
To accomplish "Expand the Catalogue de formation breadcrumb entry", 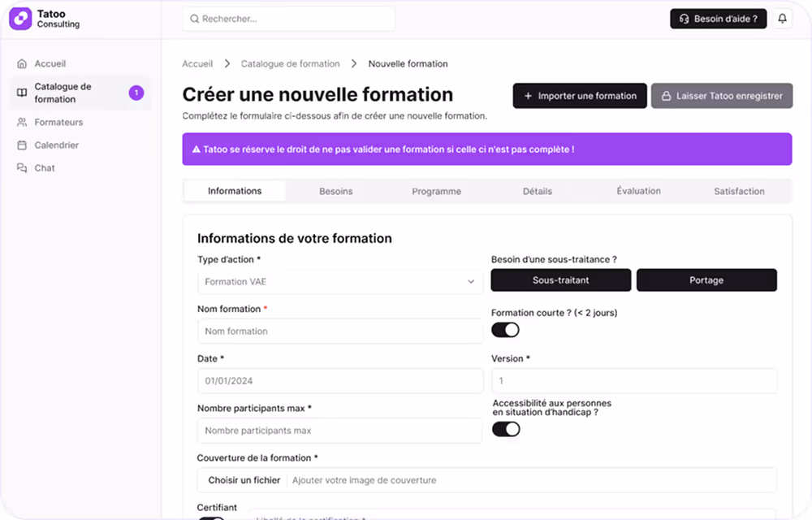I will coord(290,63).
